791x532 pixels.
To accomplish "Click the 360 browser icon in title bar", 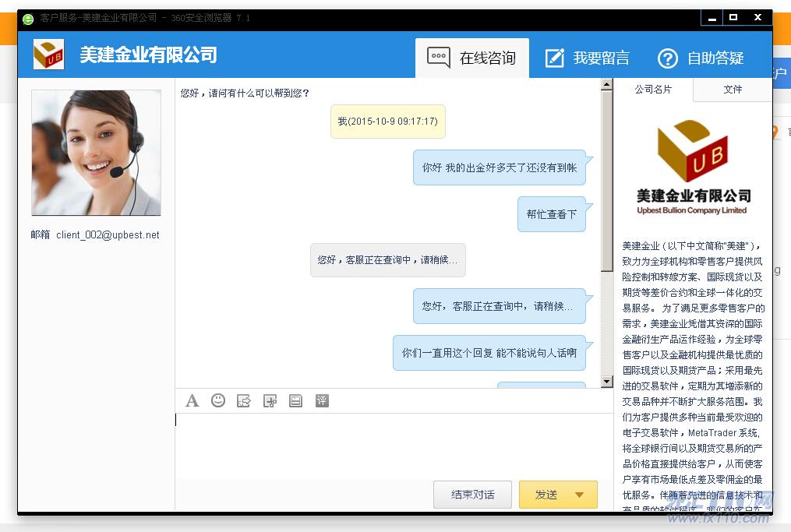I will click(28, 19).
